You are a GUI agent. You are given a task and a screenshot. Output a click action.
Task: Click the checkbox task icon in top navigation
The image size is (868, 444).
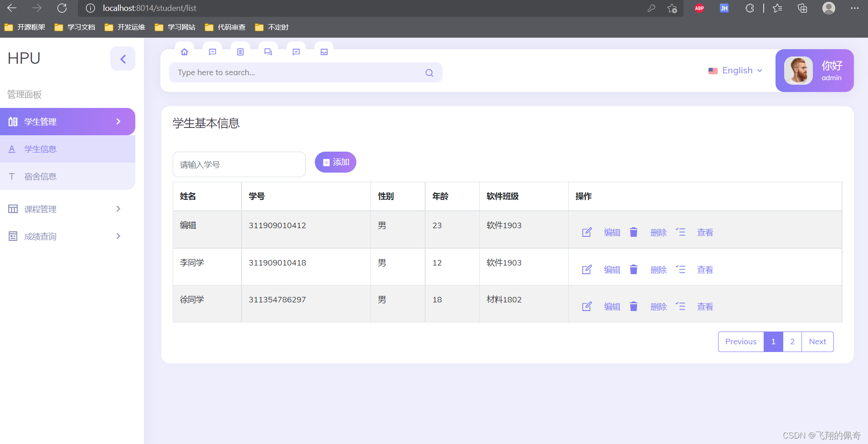296,51
